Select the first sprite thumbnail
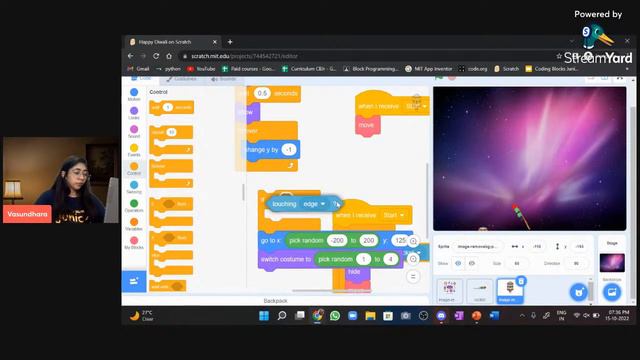 [x=449, y=291]
